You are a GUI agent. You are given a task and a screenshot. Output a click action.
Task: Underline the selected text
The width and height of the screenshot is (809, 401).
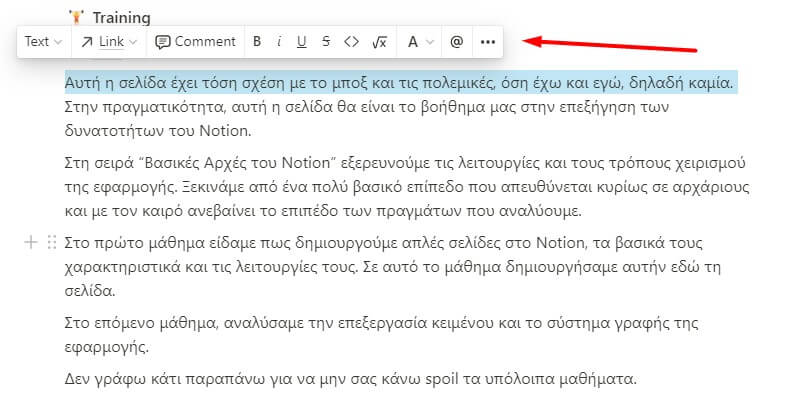tap(302, 42)
